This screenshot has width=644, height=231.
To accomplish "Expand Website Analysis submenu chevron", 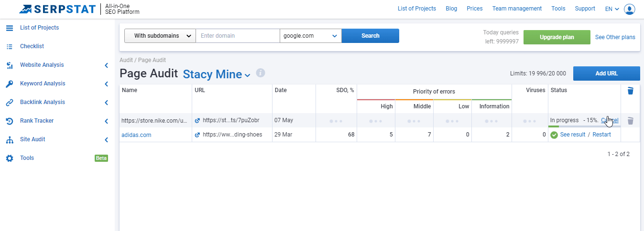I will tap(107, 65).
